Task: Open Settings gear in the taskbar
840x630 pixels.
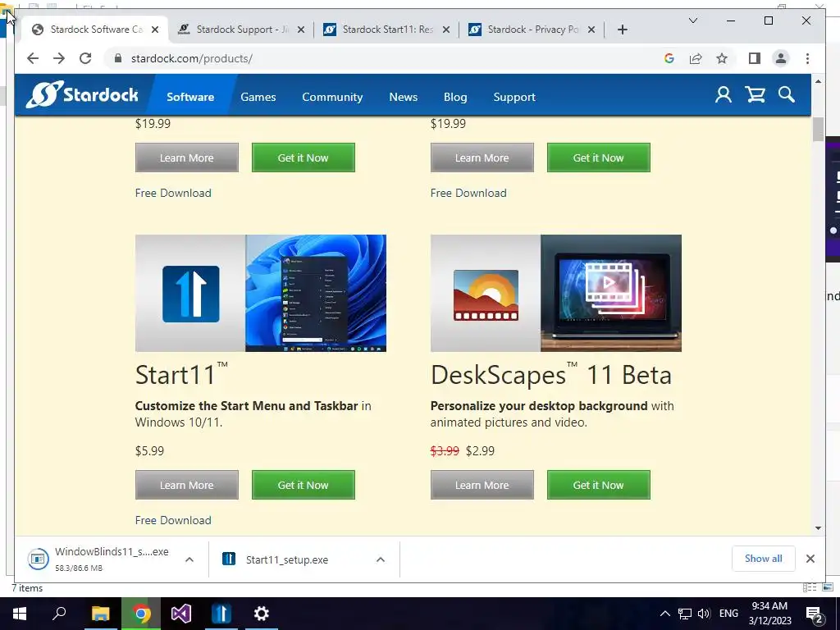Action: (x=262, y=614)
